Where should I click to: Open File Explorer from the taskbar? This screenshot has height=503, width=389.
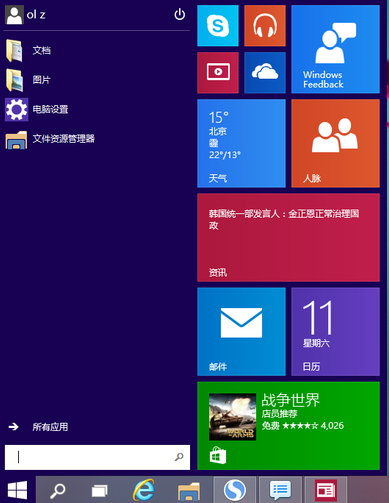(189, 491)
